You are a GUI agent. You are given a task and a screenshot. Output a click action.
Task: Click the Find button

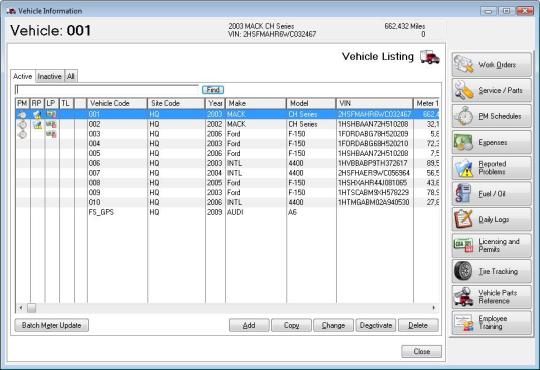213,90
